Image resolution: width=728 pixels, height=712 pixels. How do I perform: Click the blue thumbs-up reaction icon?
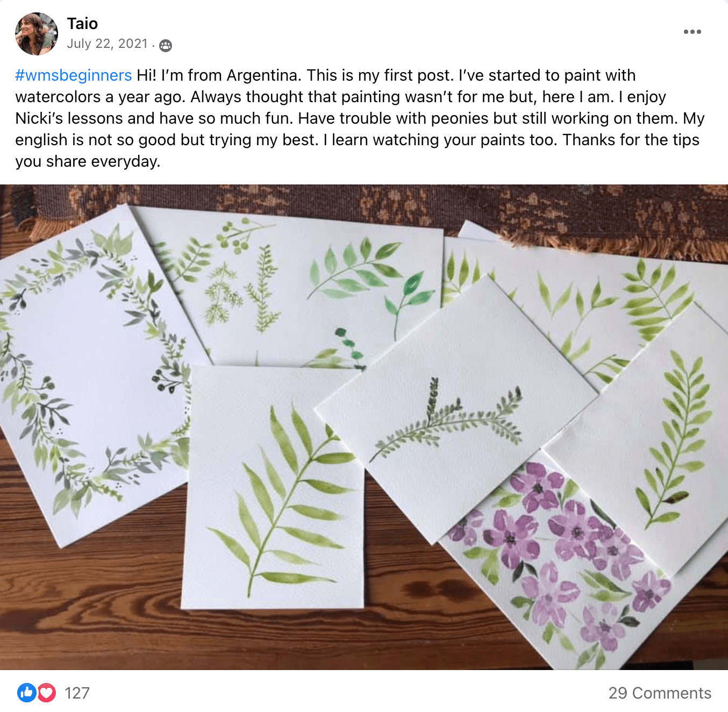click(27, 693)
